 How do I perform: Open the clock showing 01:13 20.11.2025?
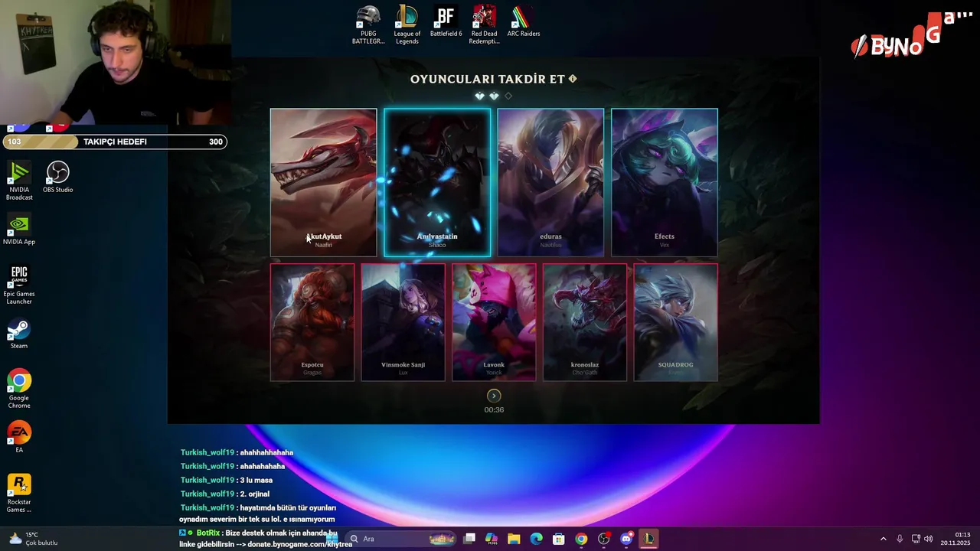click(955, 539)
